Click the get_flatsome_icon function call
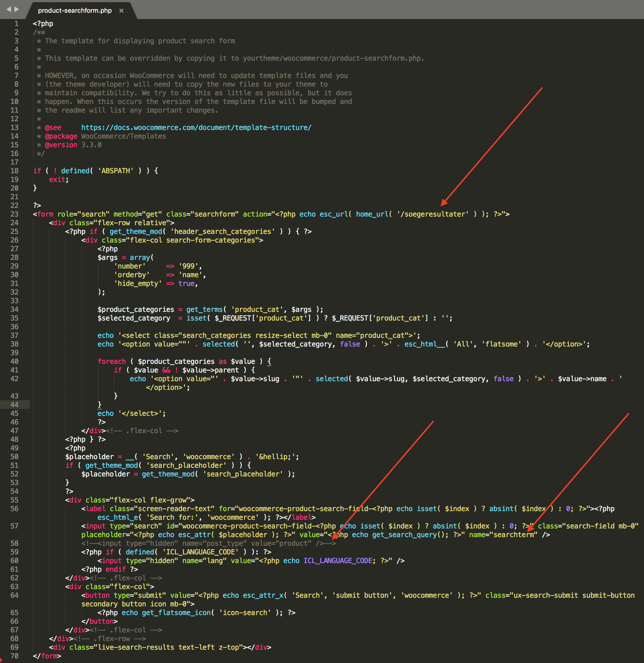Screen dimensions: 644x663 pyautogui.click(x=176, y=612)
